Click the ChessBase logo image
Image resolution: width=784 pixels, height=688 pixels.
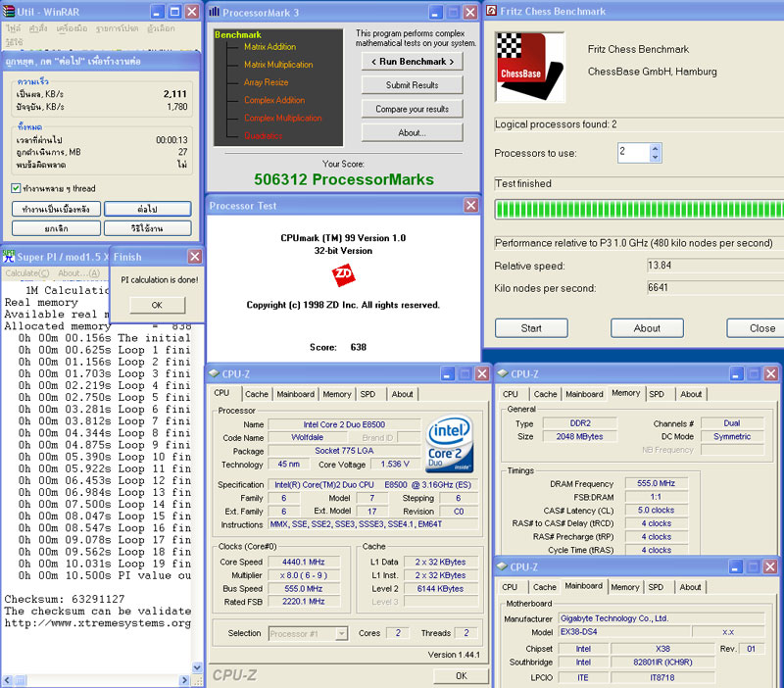(x=529, y=67)
